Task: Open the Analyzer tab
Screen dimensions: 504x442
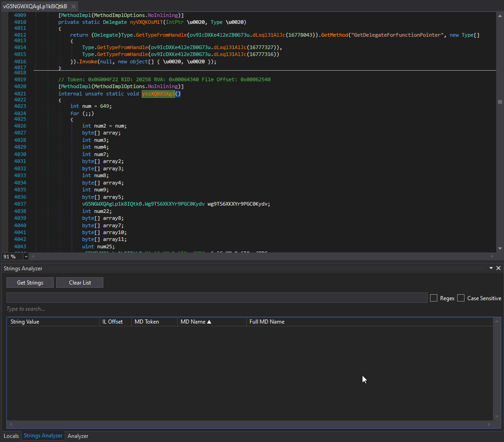Action: tap(78, 436)
